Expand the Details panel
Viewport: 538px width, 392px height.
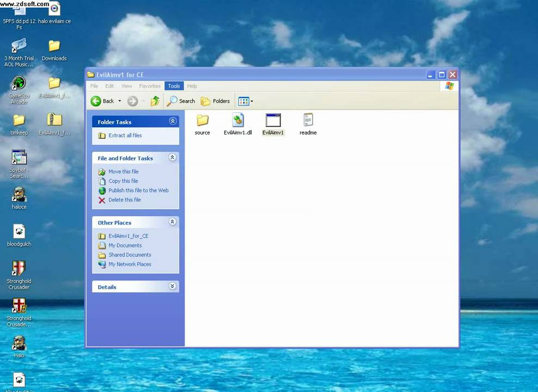(x=173, y=286)
